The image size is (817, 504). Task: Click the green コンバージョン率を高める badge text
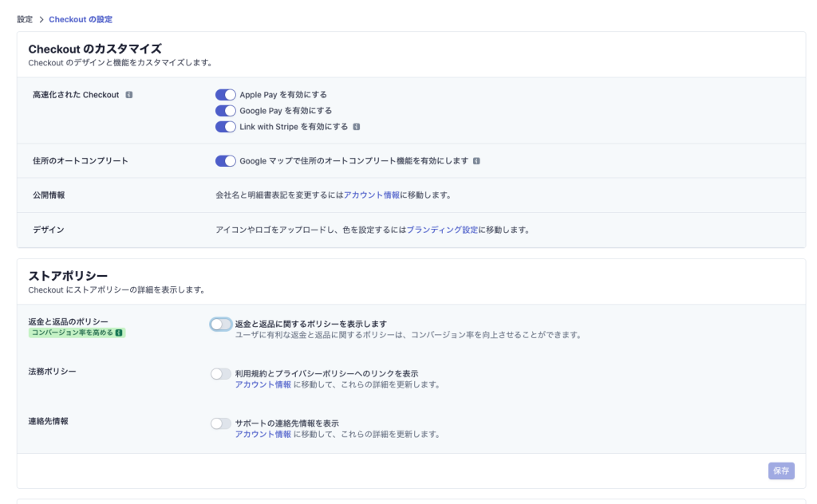(x=72, y=333)
